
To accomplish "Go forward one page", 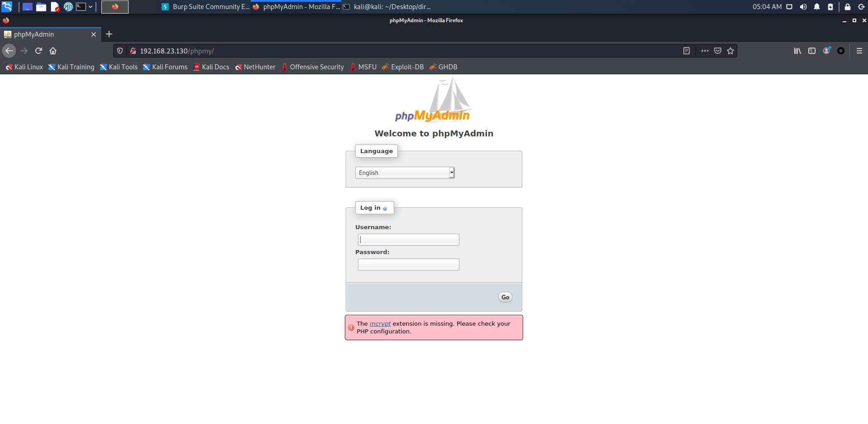I will [x=24, y=51].
